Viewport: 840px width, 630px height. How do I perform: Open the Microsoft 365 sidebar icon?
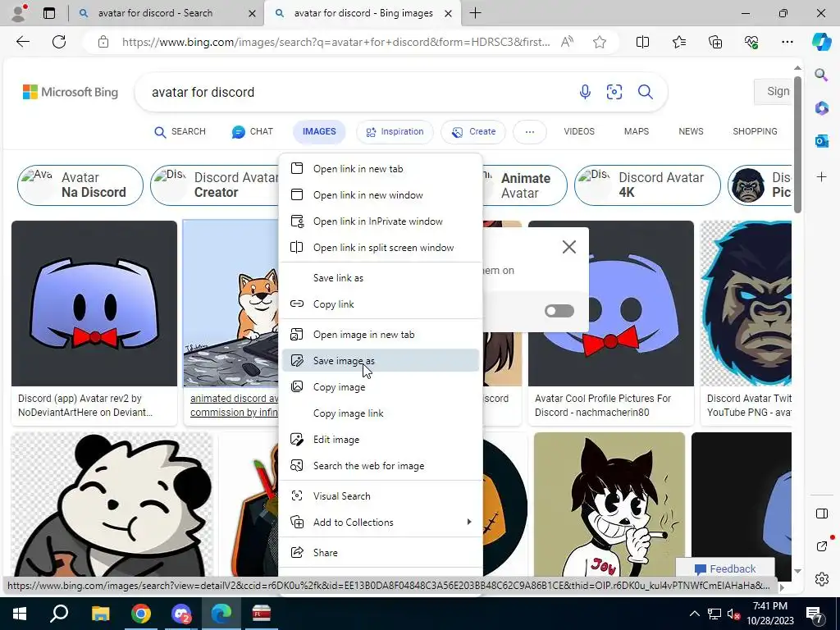[821, 107]
